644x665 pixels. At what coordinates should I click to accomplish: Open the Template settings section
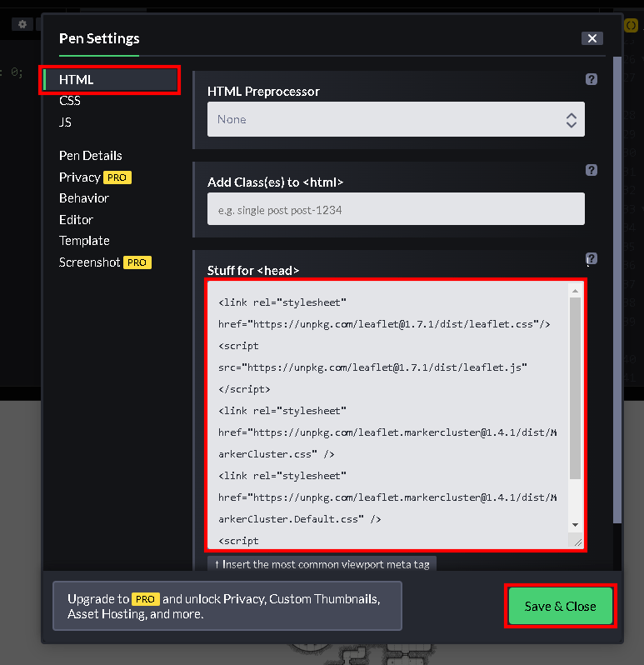pos(84,241)
